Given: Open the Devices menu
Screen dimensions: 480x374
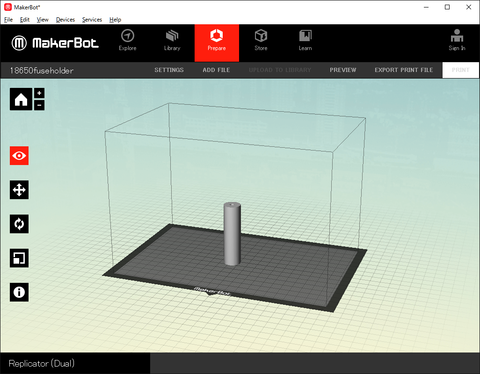Looking at the screenshot, I should coord(65,20).
